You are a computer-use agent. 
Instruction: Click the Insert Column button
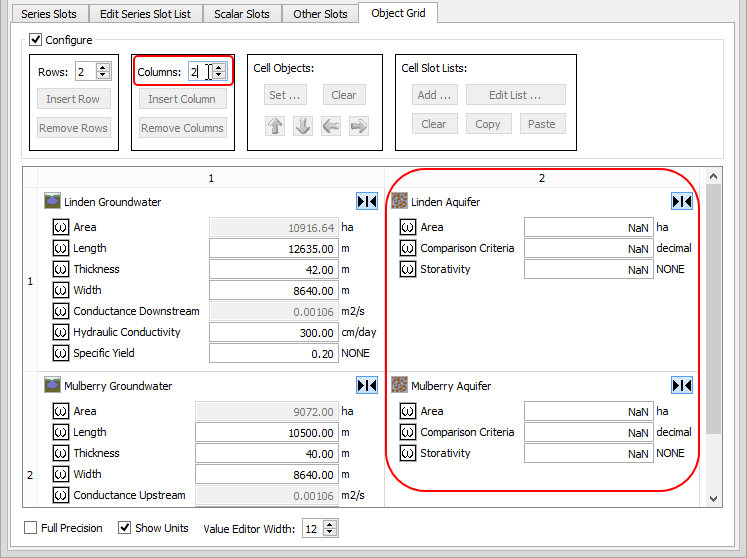[182, 99]
